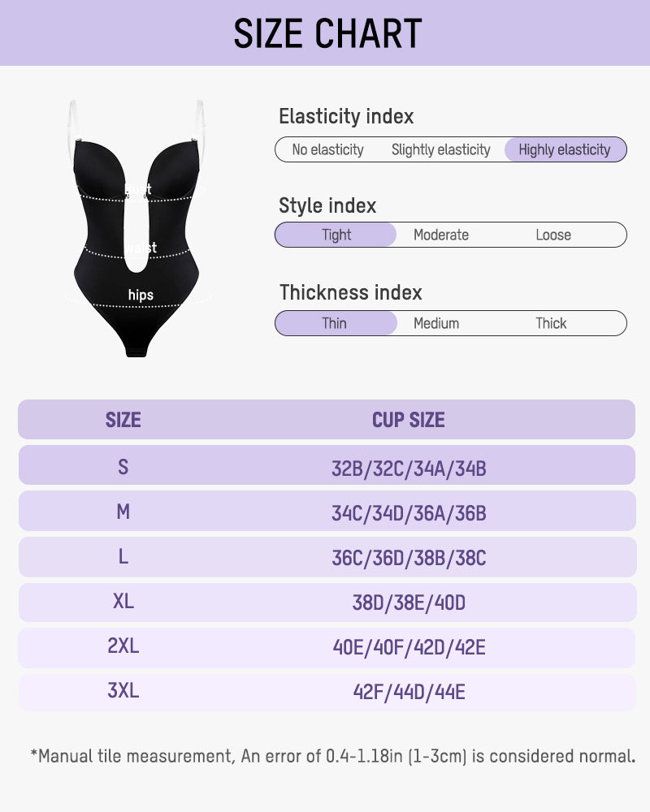Image resolution: width=650 pixels, height=812 pixels.
Task: Select the XL row with 38D/38E/40D
Action: tap(409, 603)
